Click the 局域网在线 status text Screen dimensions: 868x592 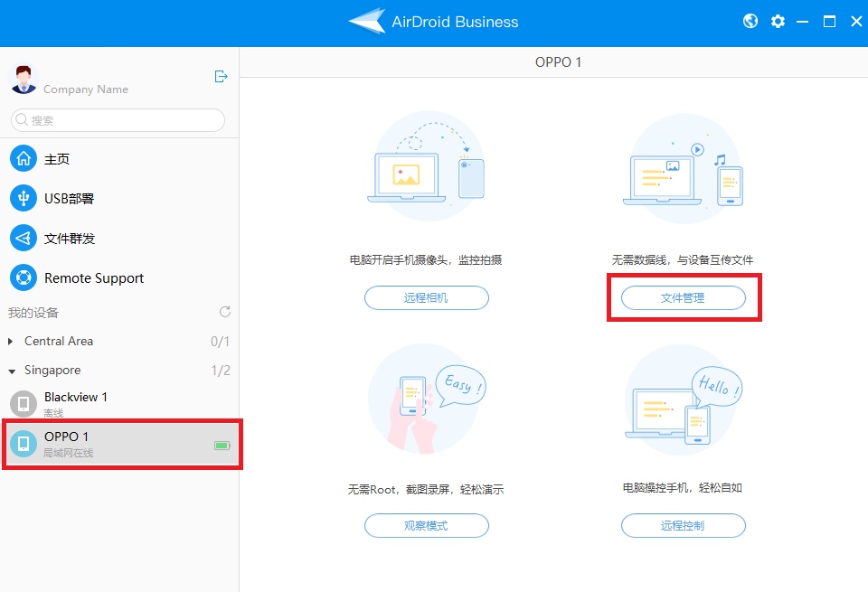[x=69, y=453]
